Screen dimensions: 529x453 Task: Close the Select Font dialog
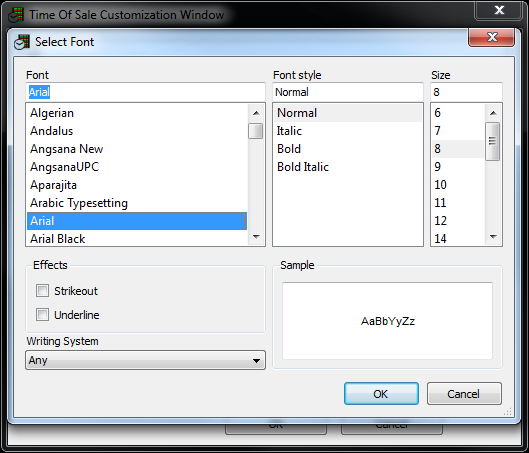tap(492, 37)
